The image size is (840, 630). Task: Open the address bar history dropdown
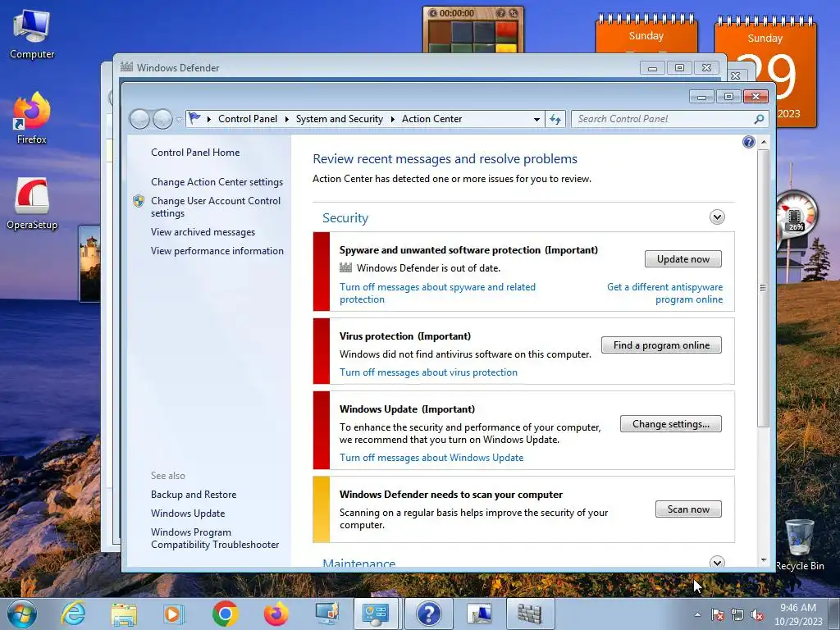(x=536, y=120)
